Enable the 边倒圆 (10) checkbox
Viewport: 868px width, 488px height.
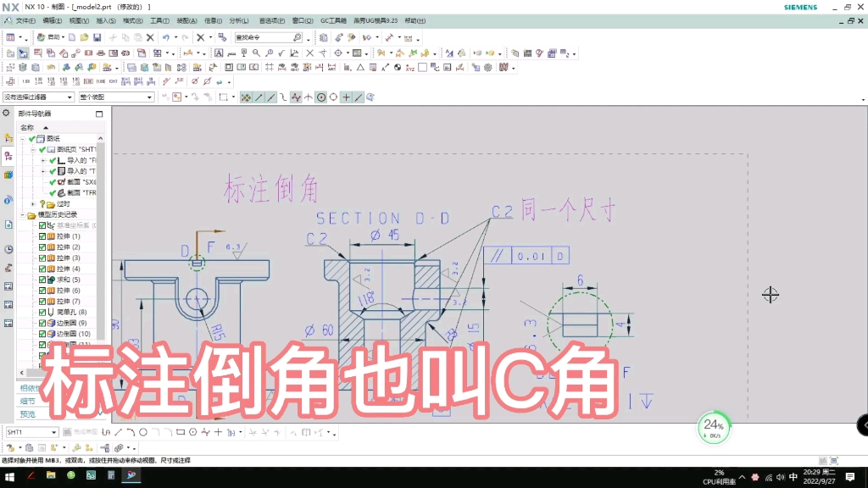click(x=41, y=332)
